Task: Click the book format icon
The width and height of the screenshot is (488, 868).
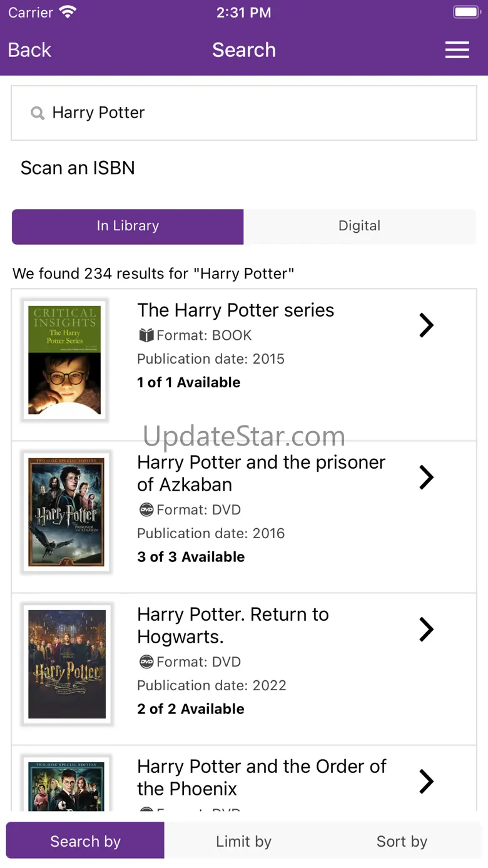Action: pyautogui.click(x=146, y=335)
